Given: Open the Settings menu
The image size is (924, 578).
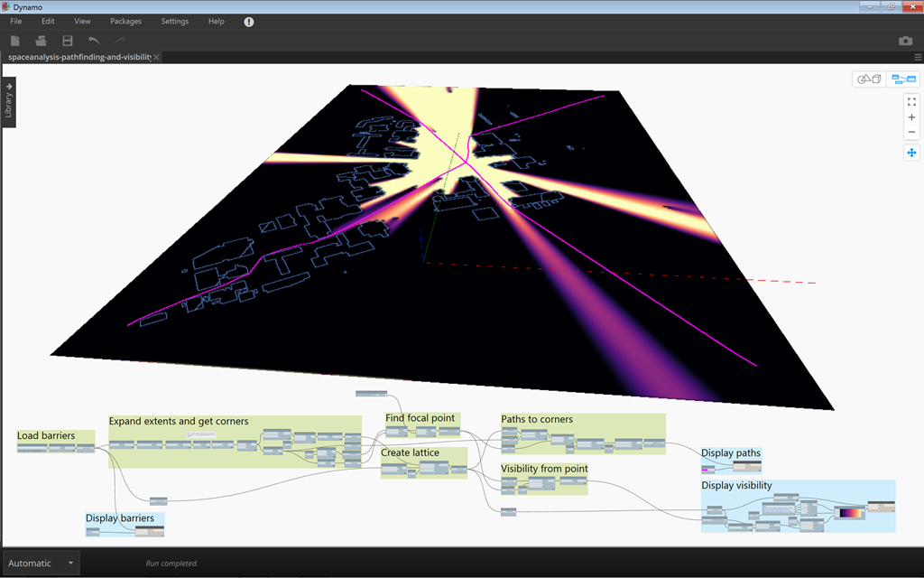Looking at the screenshot, I should (175, 21).
